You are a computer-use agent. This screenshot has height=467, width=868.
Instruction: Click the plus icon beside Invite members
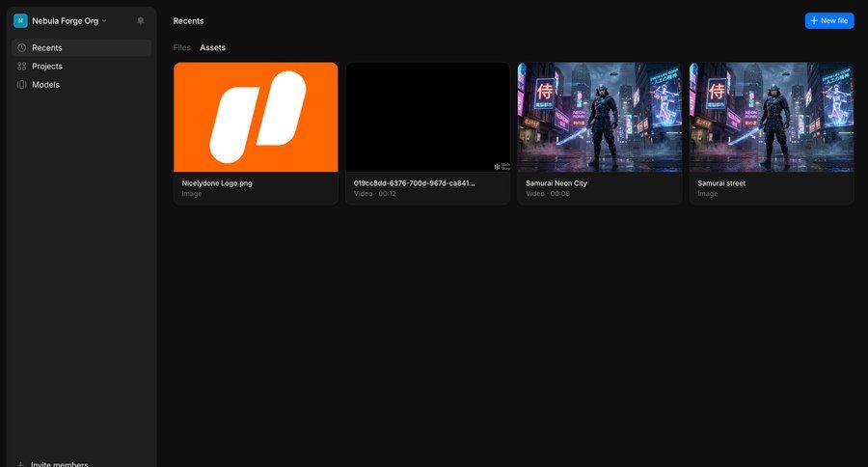tap(20, 464)
